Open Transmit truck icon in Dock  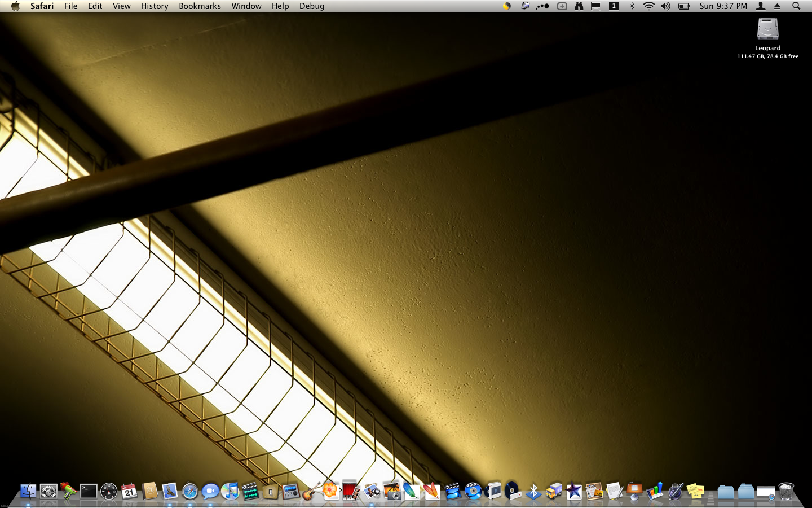(554, 491)
